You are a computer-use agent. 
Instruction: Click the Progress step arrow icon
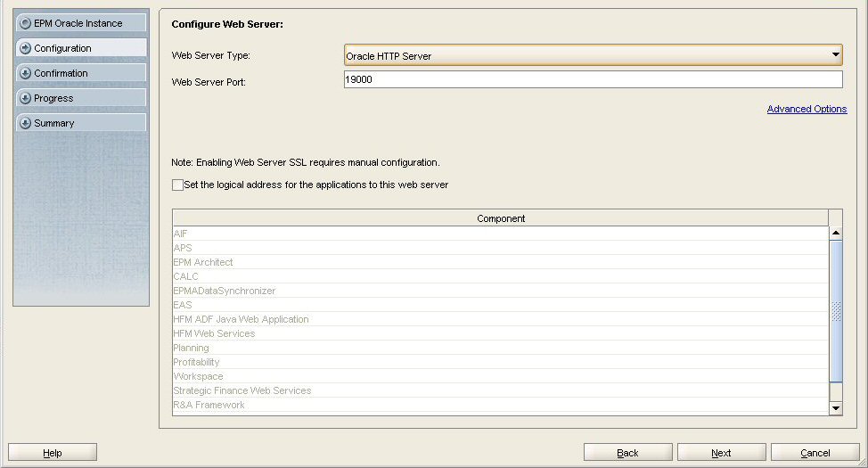point(26,98)
